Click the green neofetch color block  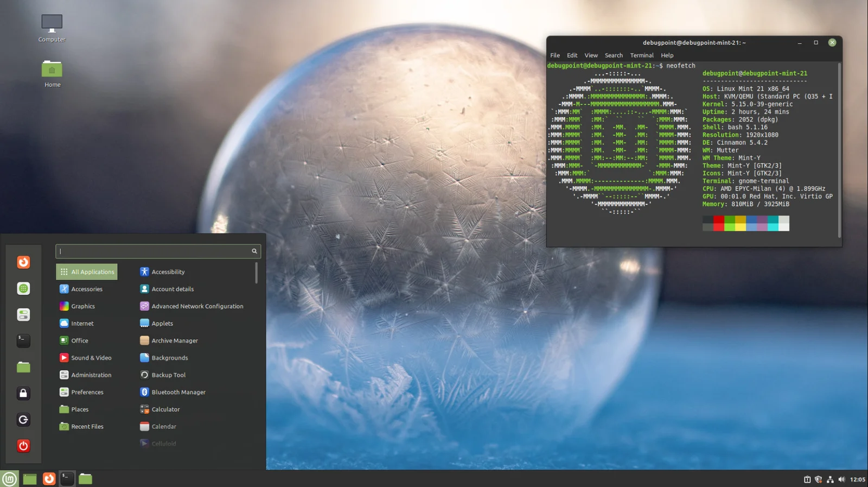point(730,223)
